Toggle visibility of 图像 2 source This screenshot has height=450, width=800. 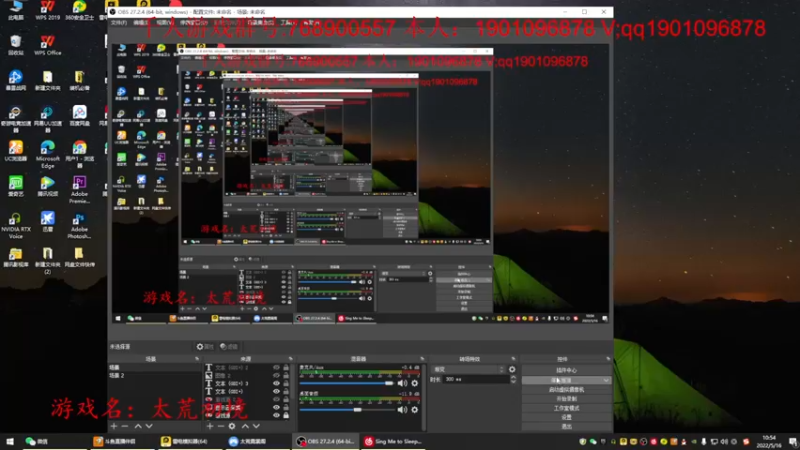[x=277, y=376]
